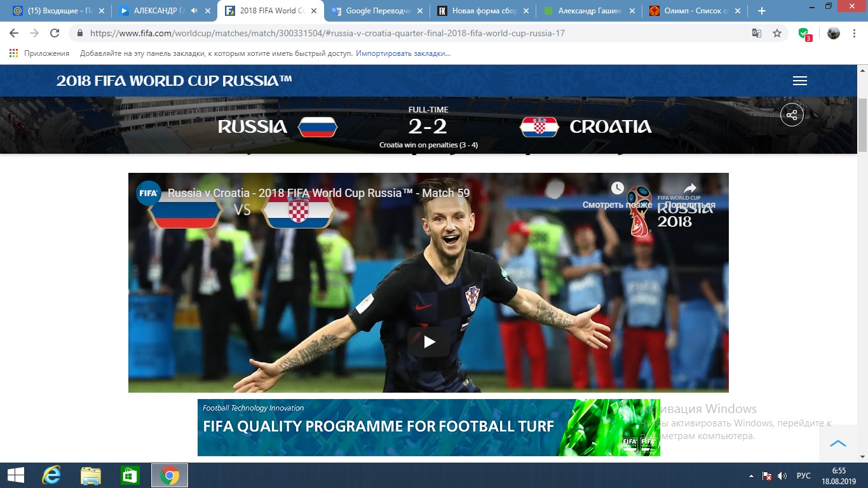Click the RUSSIA team name
868x488 pixels.
(252, 126)
